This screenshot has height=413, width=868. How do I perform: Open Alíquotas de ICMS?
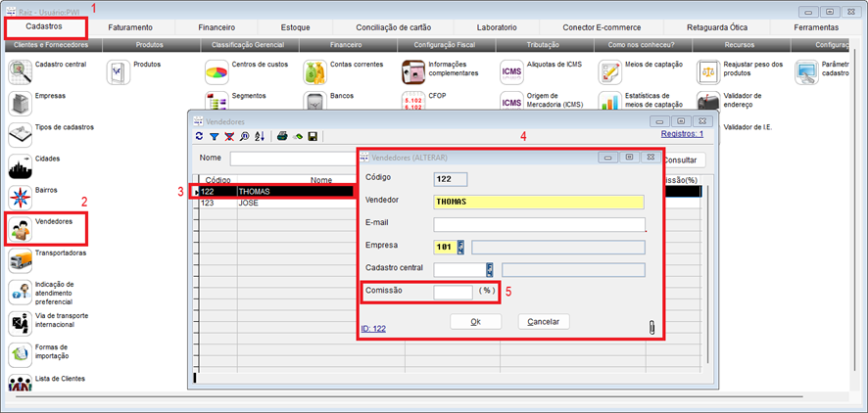click(511, 71)
